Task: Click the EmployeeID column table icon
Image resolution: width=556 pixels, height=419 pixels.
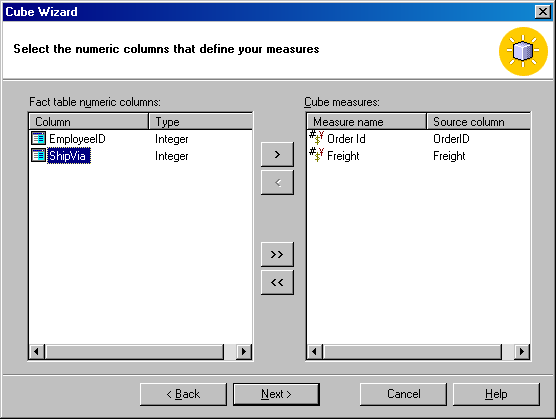Action: [38, 138]
